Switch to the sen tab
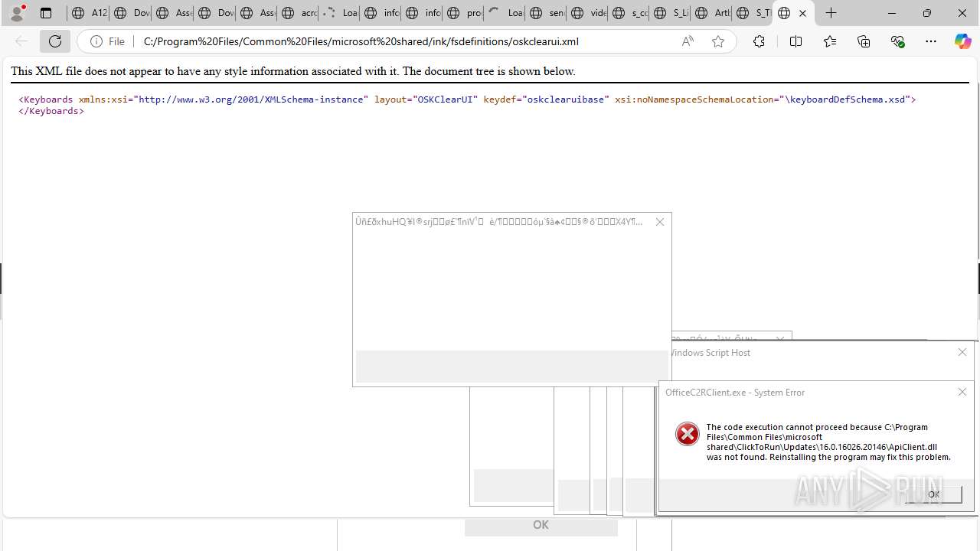980x551 pixels. point(545,13)
